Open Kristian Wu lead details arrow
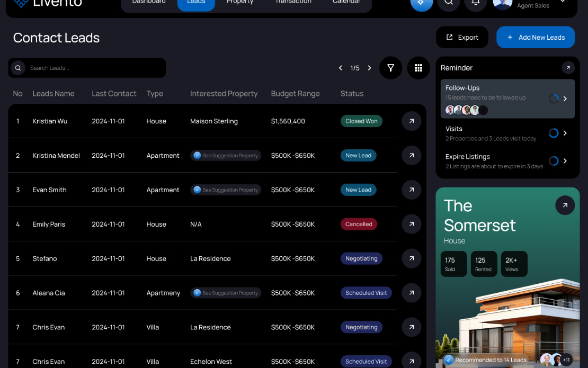The height and width of the screenshot is (368, 588). 412,121
